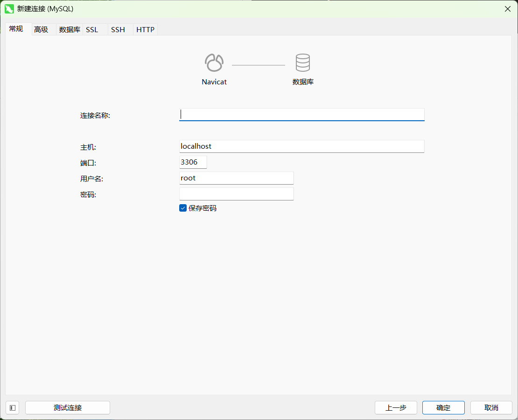Return to the 常规 tab

pos(17,29)
